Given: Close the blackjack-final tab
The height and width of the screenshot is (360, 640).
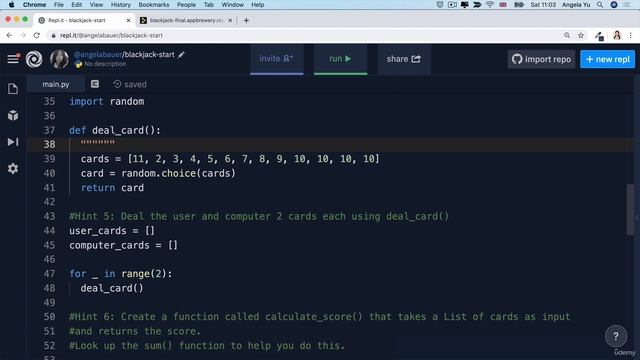Looking at the screenshot, I should click(230, 20).
